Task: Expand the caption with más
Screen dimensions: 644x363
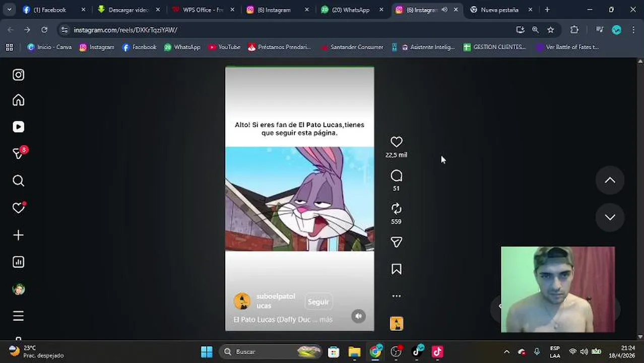Action: tap(326, 320)
